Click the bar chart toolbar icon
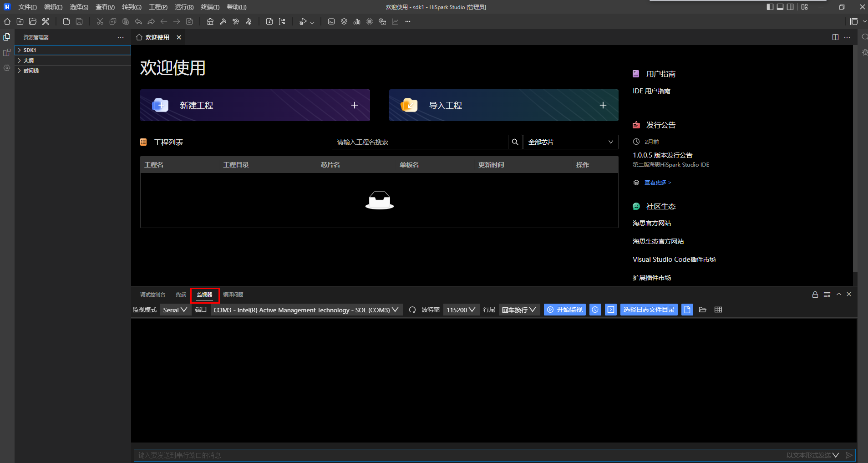 (357, 21)
